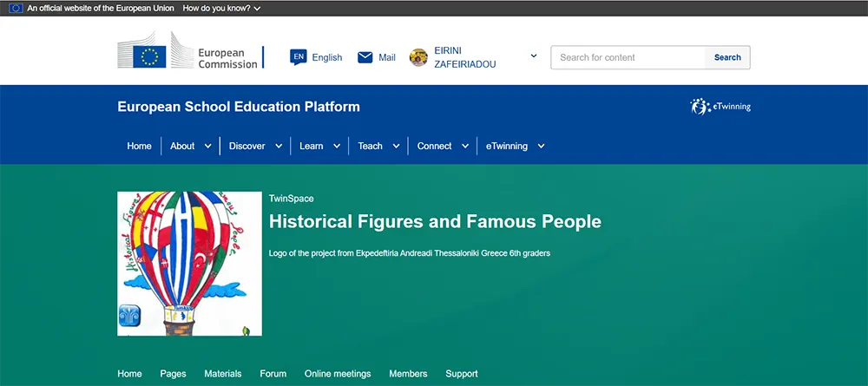868x386 pixels.
Task: Switch to the Support tab
Action: 462,374
